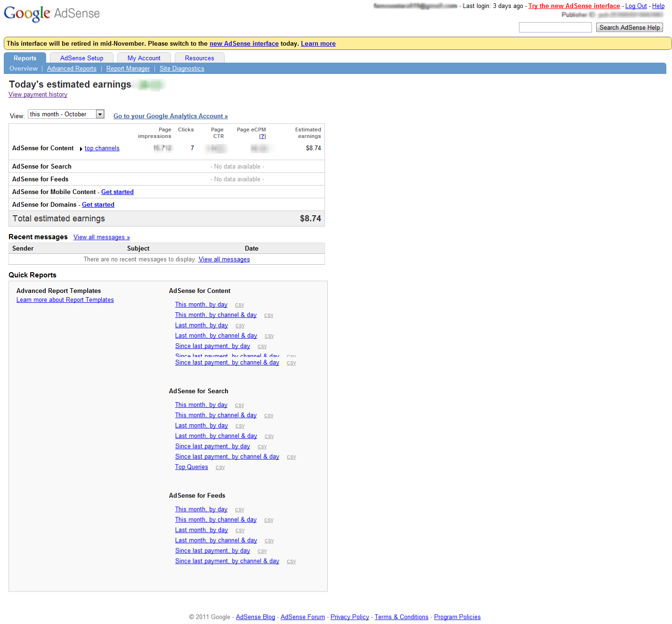Download CSV for Content 'This month, by channel & day'
The width and height of the screenshot is (672, 624).
coord(268,316)
